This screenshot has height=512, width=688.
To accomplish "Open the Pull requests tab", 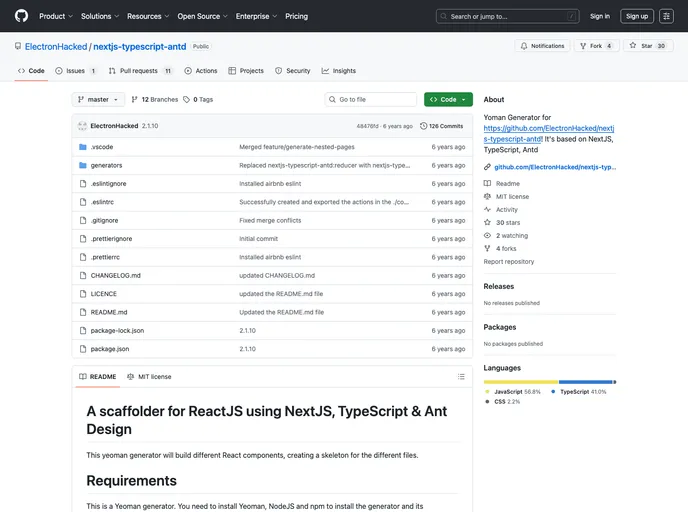I will [140, 71].
